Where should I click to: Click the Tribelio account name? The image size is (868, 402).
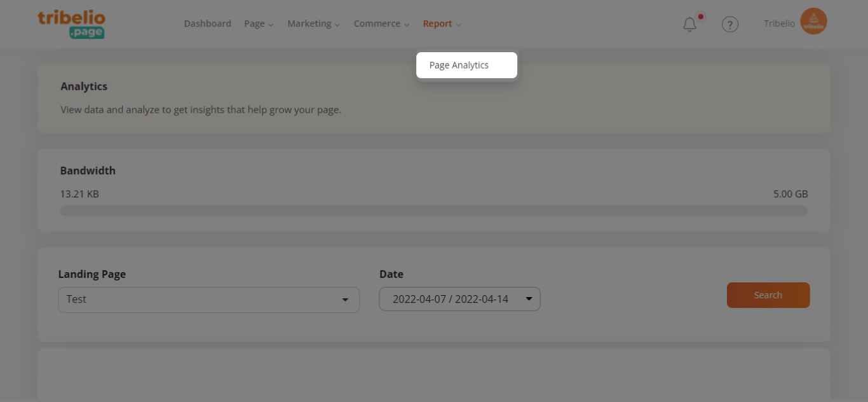click(x=779, y=24)
